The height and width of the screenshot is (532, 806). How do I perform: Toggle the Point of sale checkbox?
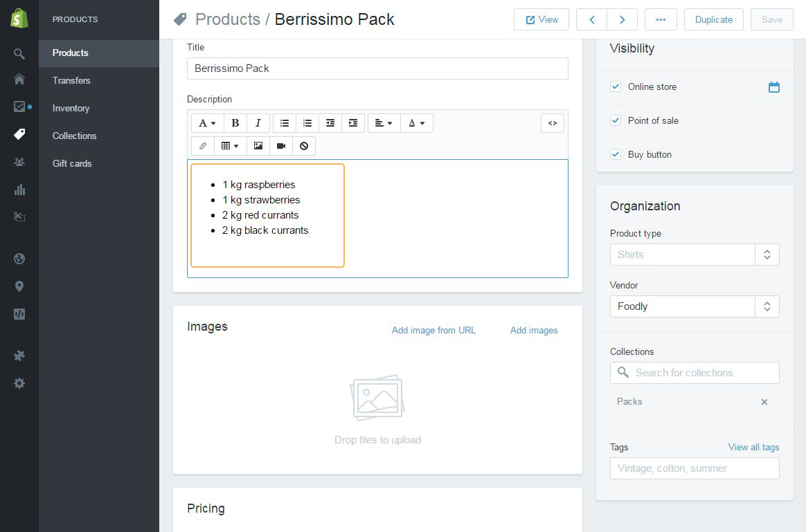(616, 120)
